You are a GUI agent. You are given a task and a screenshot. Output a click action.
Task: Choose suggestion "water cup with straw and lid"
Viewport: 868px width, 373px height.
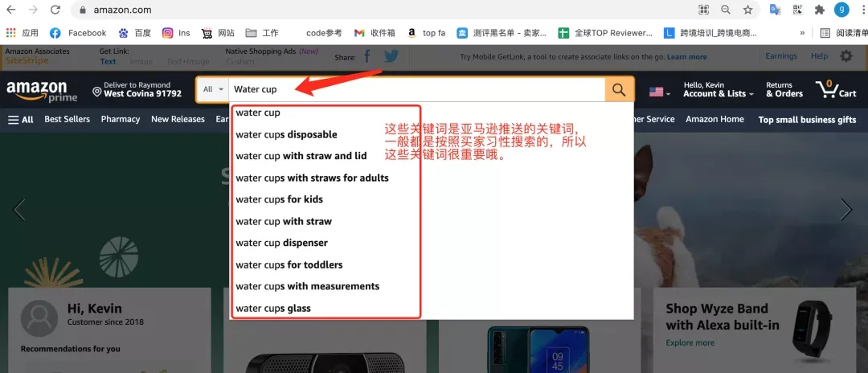(x=301, y=156)
